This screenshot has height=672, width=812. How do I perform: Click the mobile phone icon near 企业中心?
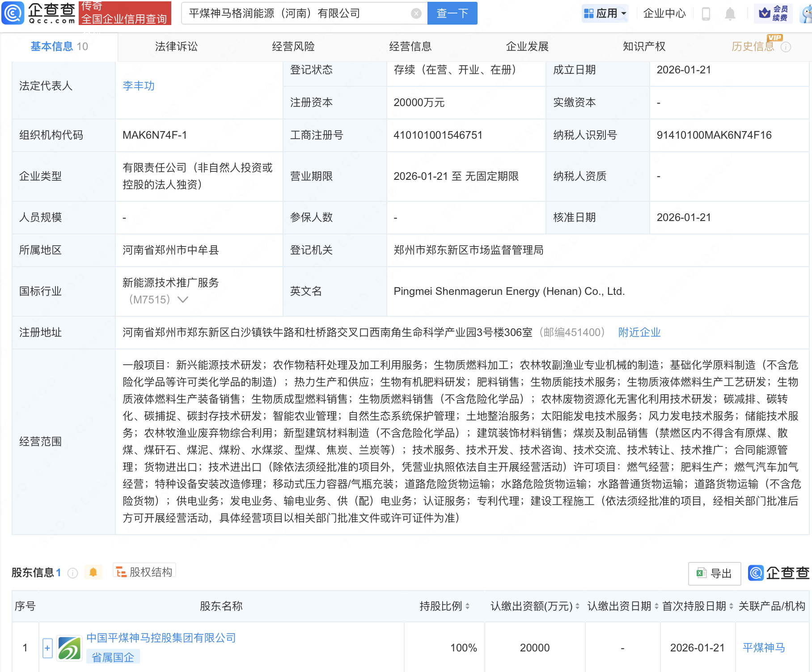[x=706, y=13]
